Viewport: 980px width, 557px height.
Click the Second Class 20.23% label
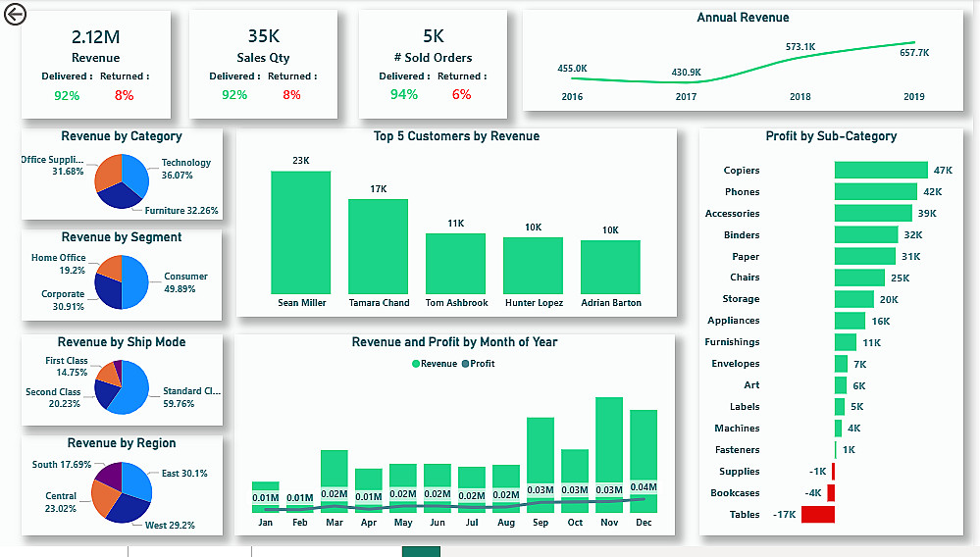pyautogui.click(x=53, y=398)
